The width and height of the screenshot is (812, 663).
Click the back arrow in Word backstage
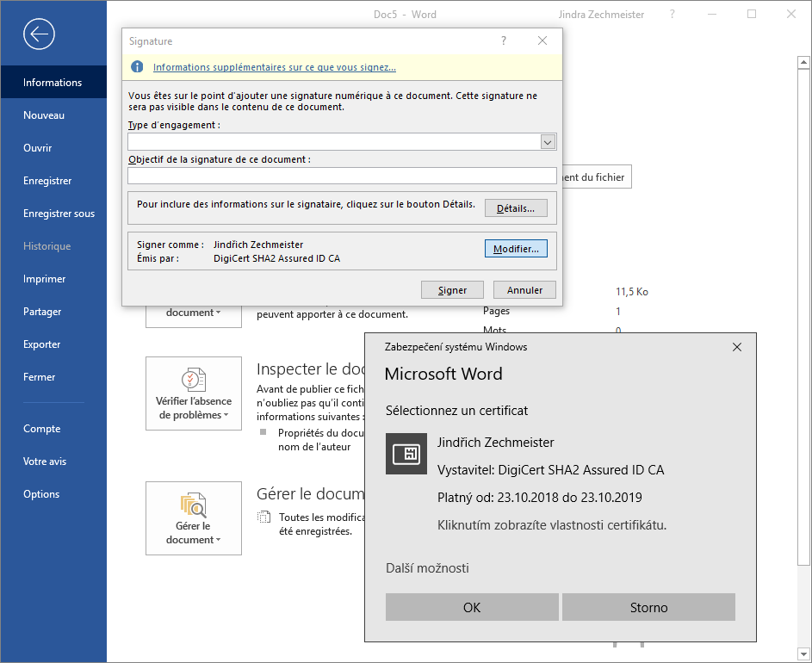click(x=39, y=34)
